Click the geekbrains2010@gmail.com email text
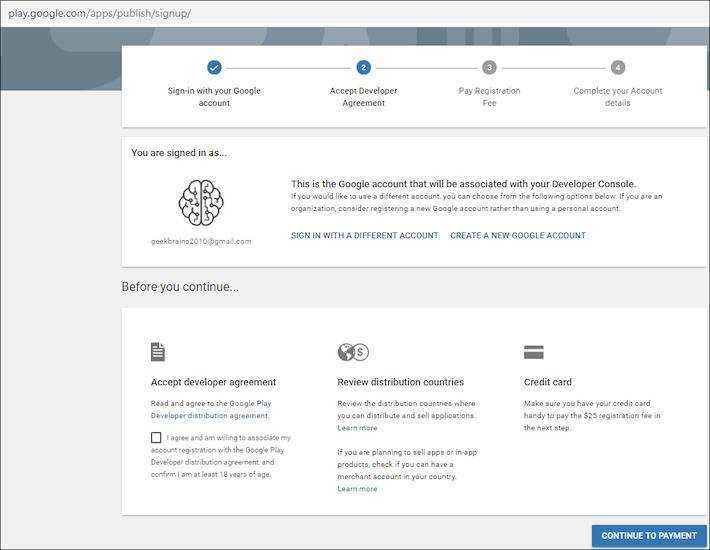The image size is (710, 550). tap(201, 241)
